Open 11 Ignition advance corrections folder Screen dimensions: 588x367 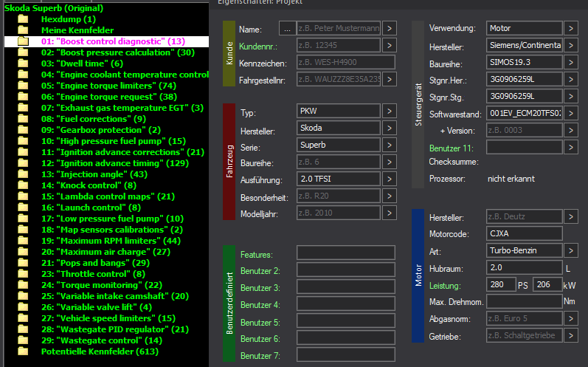click(x=122, y=152)
